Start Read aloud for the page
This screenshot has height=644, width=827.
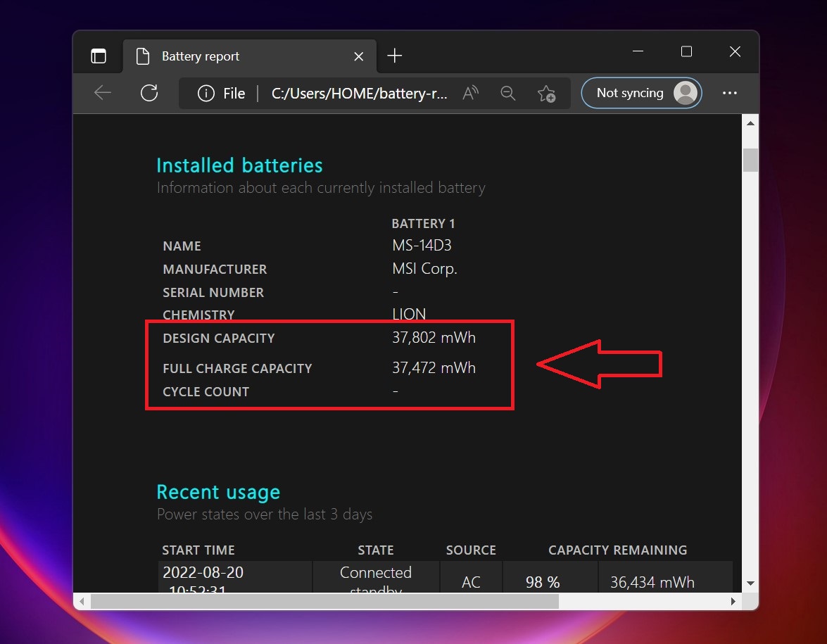(470, 94)
